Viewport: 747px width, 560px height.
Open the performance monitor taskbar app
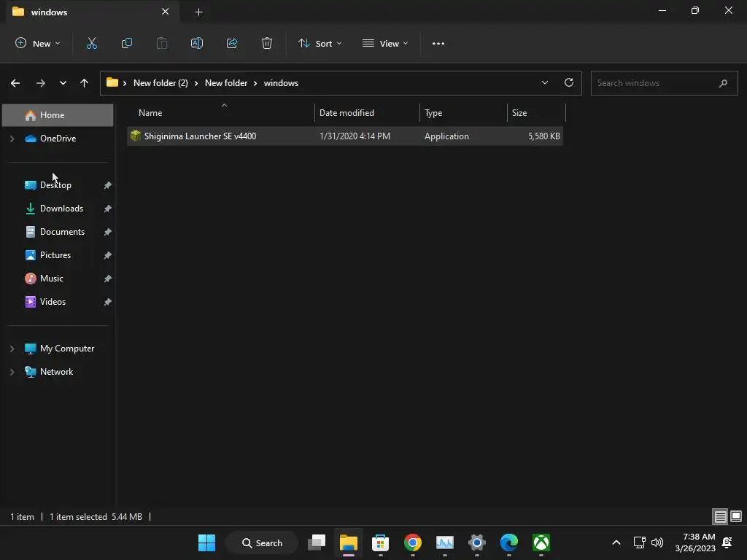(x=444, y=542)
